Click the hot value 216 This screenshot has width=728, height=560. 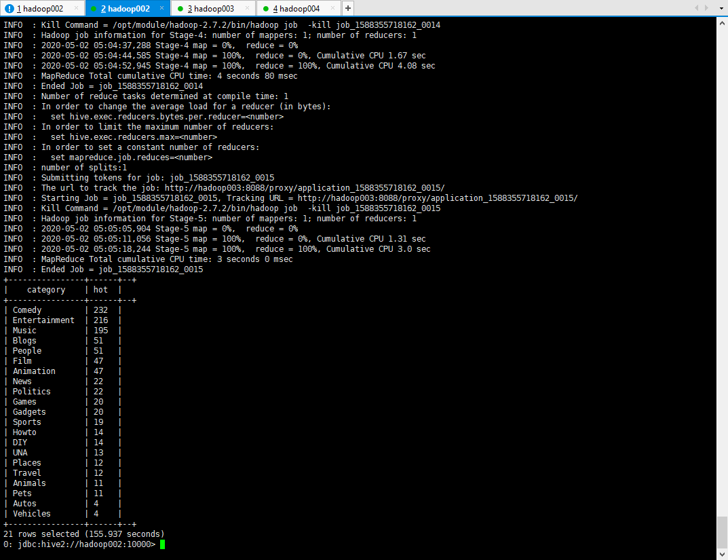pyautogui.click(x=100, y=320)
